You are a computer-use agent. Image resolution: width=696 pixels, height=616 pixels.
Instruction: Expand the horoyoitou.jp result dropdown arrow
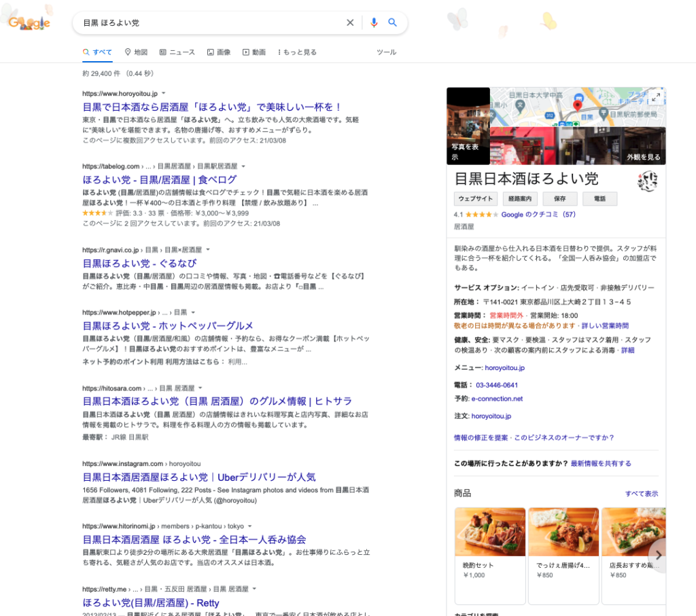point(164,93)
